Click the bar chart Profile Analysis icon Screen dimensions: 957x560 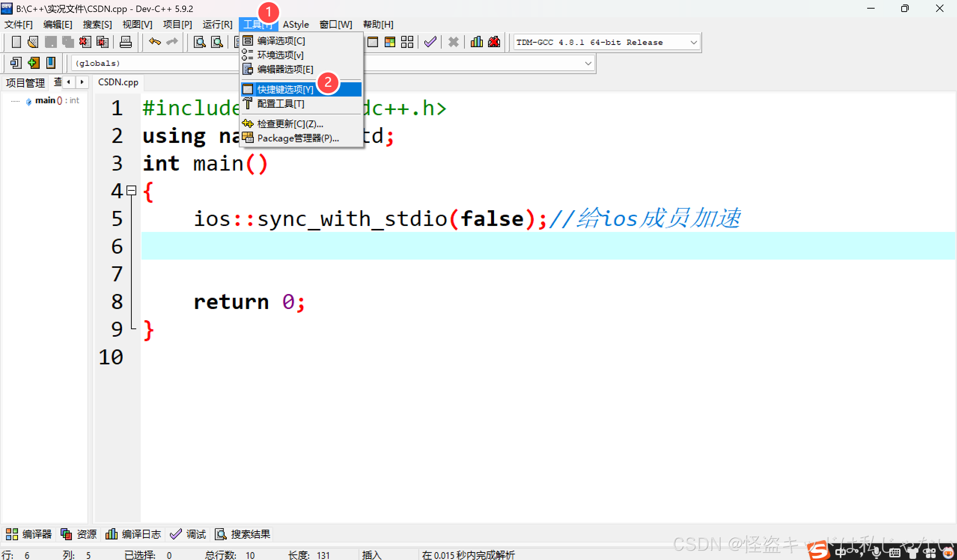coord(476,42)
